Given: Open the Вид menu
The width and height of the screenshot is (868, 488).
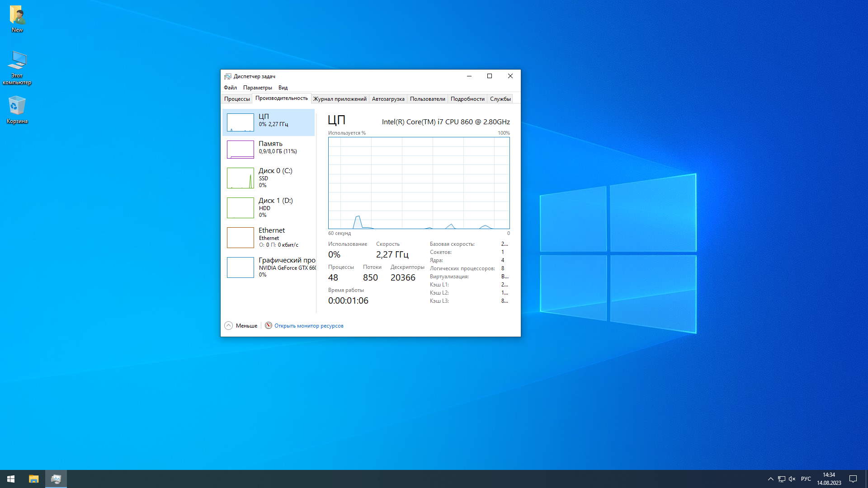Looking at the screenshot, I should pyautogui.click(x=283, y=88).
